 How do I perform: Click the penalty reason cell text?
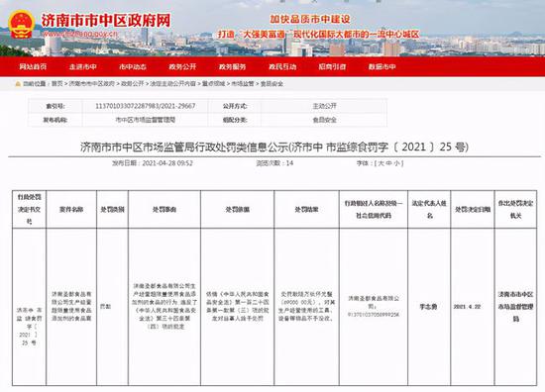(x=164, y=306)
